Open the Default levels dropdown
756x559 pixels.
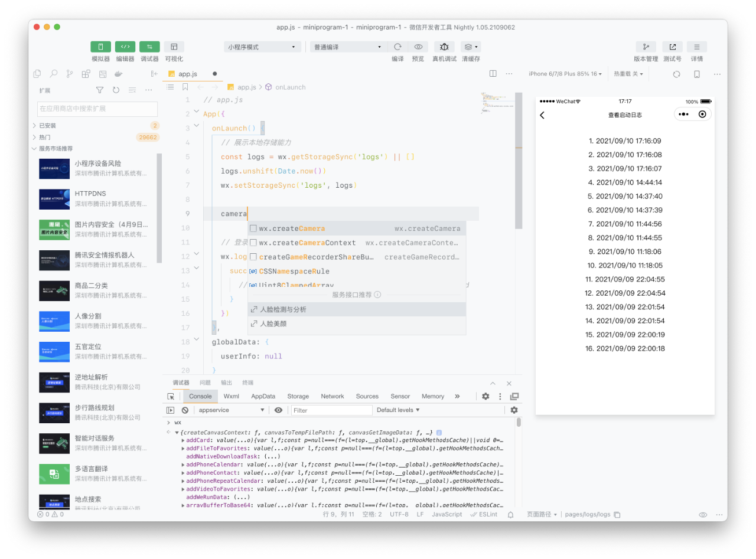pos(398,410)
